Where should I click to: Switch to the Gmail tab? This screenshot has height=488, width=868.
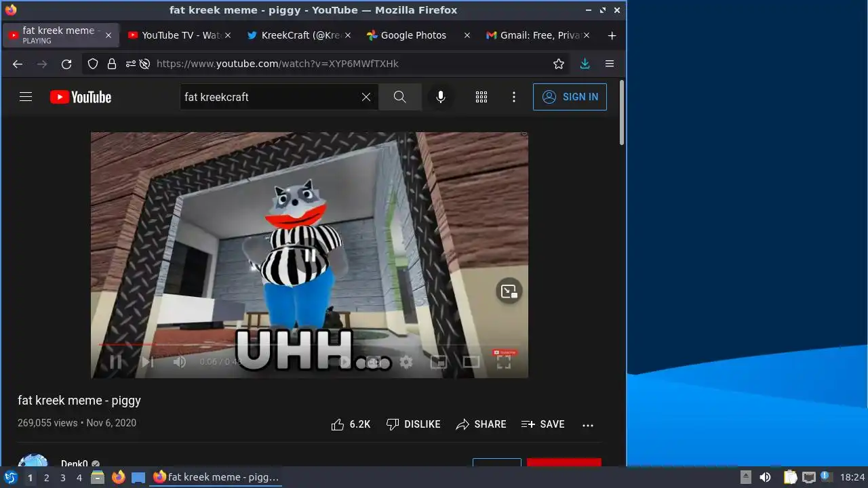pos(537,35)
